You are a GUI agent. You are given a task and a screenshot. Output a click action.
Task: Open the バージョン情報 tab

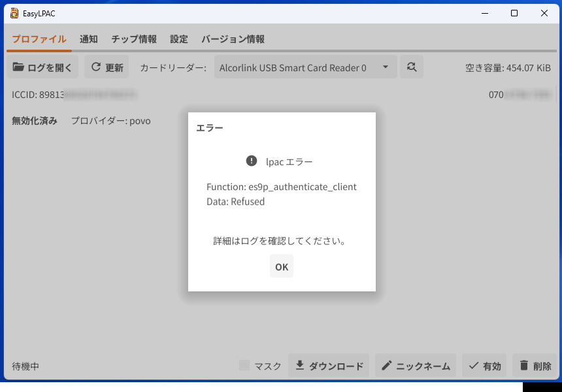[x=233, y=39]
